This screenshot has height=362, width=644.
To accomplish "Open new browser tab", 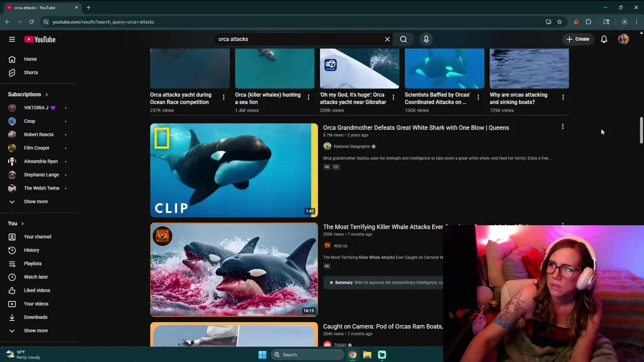I will pos(89,8).
